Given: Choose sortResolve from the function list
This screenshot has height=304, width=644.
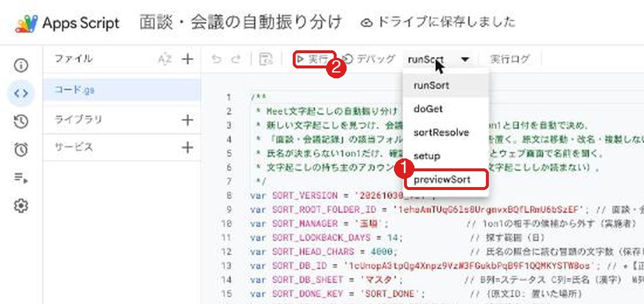Looking at the screenshot, I should click(x=446, y=133).
